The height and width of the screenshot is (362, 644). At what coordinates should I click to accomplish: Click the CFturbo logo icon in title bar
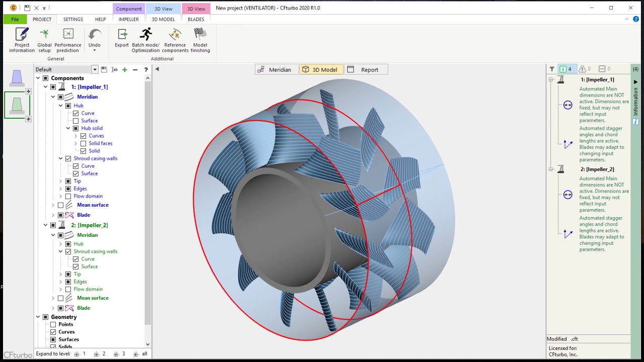click(x=13, y=8)
